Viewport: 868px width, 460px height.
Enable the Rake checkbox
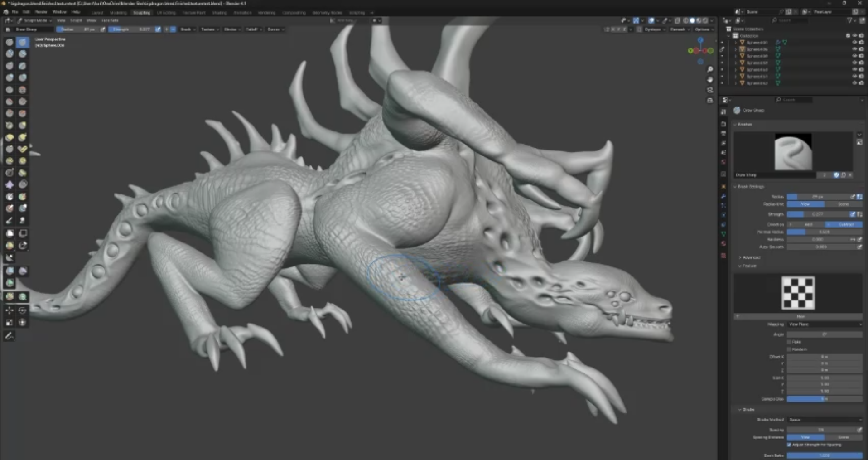tap(789, 342)
